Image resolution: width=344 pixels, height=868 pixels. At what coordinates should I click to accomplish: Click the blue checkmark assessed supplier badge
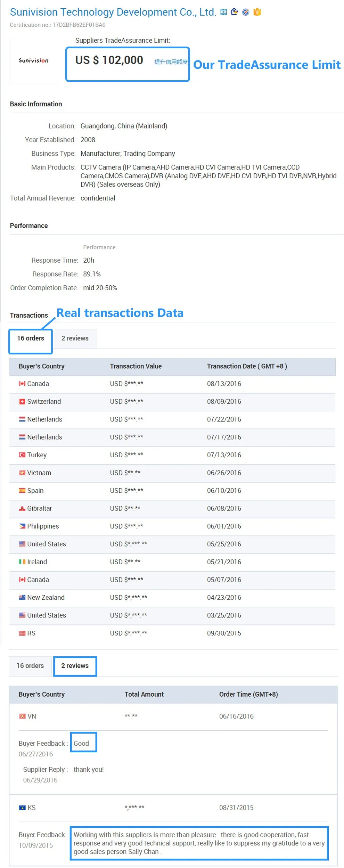(246, 12)
